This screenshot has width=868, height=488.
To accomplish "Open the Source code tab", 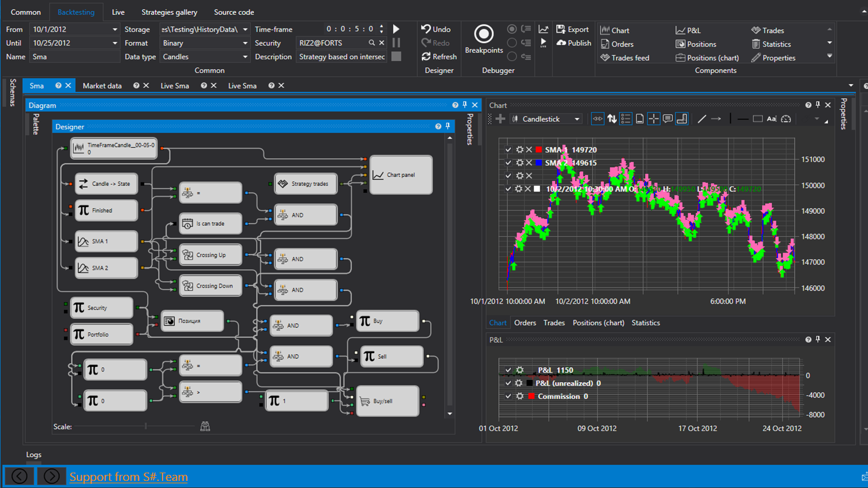I will 234,12.
